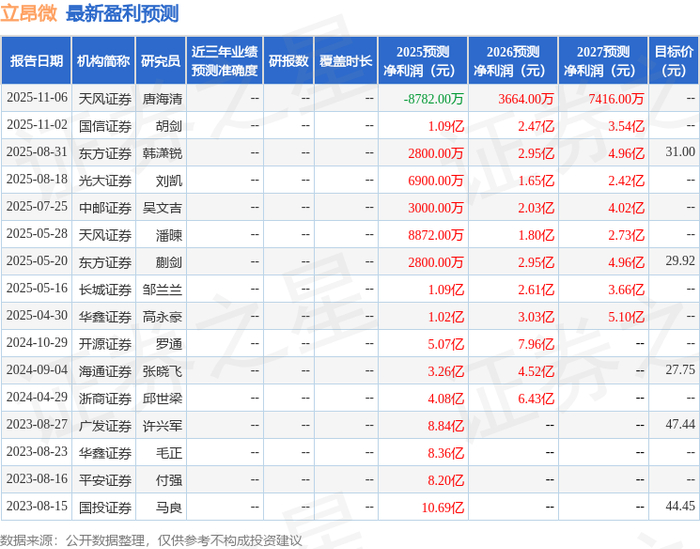This screenshot has height=549, width=700.
Task: Select the 研究员 column header
Action: (160, 61)
